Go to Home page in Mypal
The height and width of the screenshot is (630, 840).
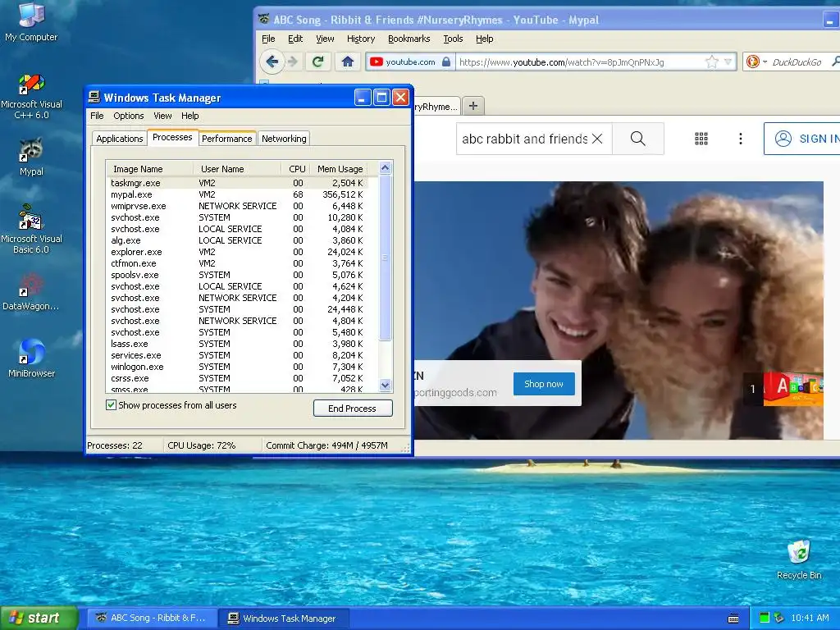coord(348,62)
